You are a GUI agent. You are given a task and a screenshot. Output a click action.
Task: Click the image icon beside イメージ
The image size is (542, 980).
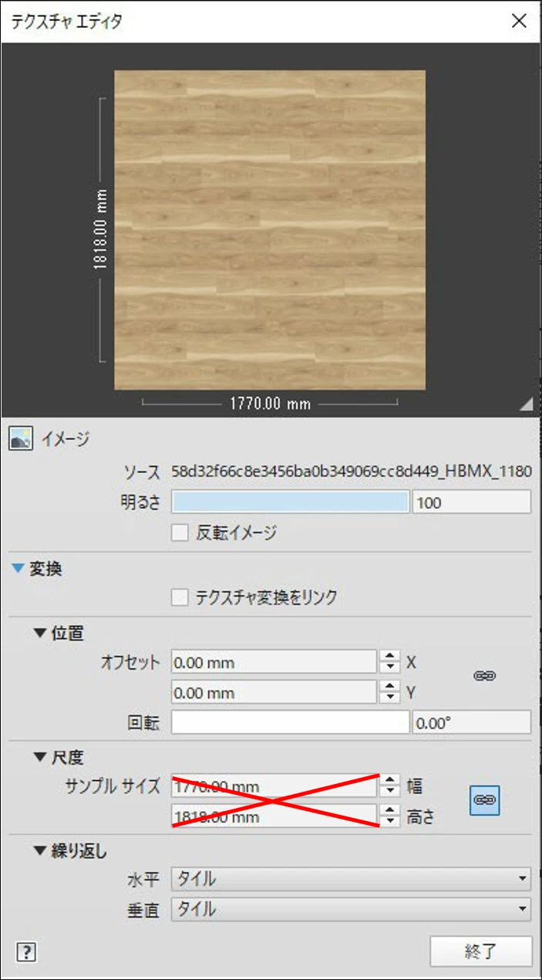pos(21,440)
